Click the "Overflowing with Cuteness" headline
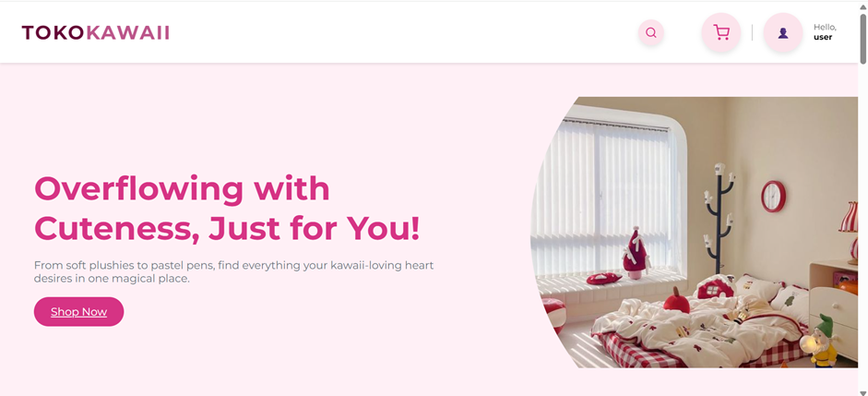 (227, 208)
